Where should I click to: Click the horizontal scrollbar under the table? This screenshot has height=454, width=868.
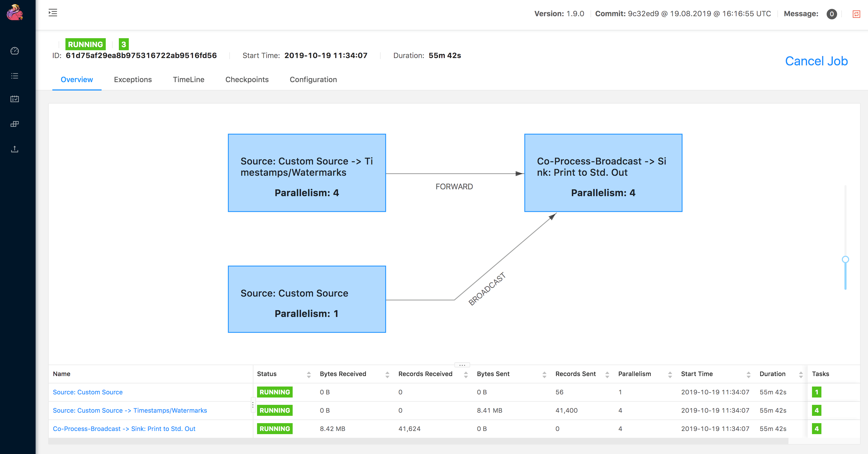coord(418,441)
